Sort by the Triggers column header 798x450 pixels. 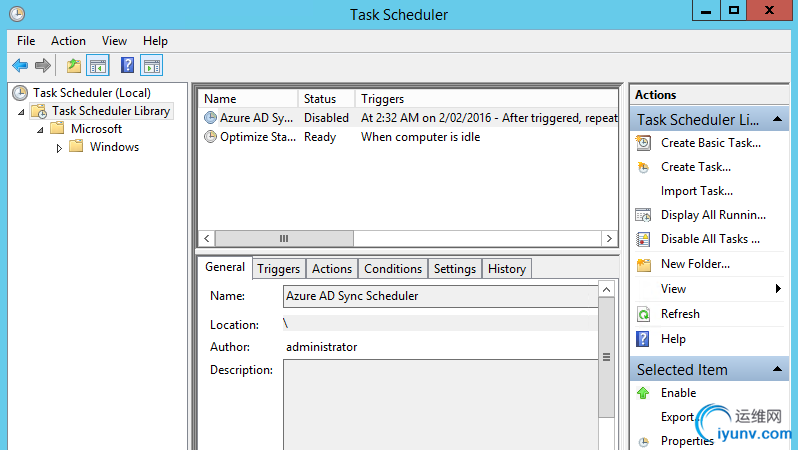tap(486, 99)
